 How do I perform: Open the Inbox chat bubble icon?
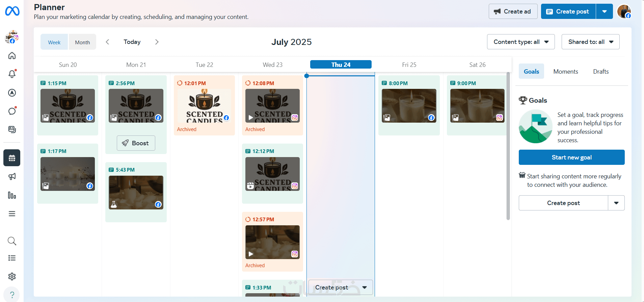click(12, 111)
